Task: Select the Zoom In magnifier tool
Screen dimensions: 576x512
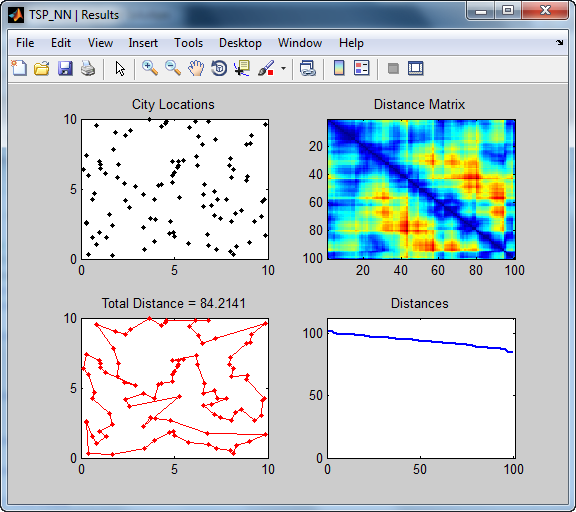Action: pos(150,68)
